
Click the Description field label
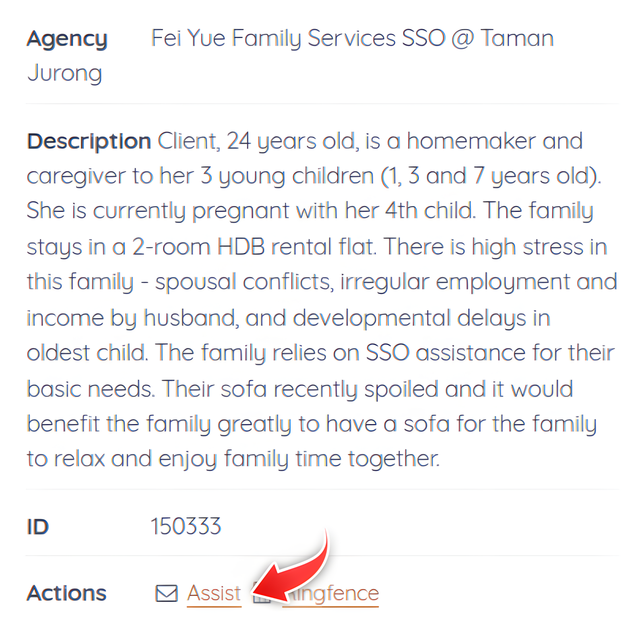click(88, 140)
